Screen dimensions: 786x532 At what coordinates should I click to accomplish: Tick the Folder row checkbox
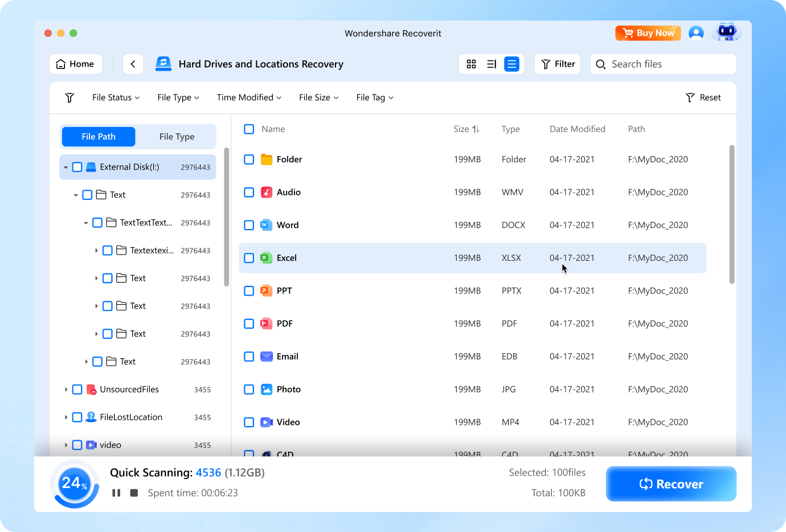(x=249, y=159)
